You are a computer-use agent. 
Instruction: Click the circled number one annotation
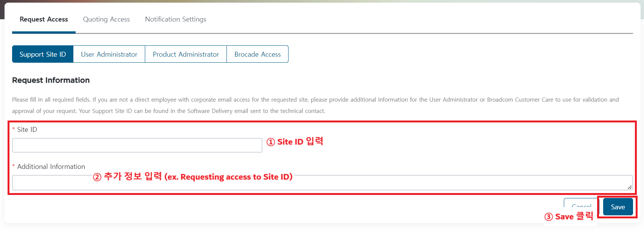point(271,142)
